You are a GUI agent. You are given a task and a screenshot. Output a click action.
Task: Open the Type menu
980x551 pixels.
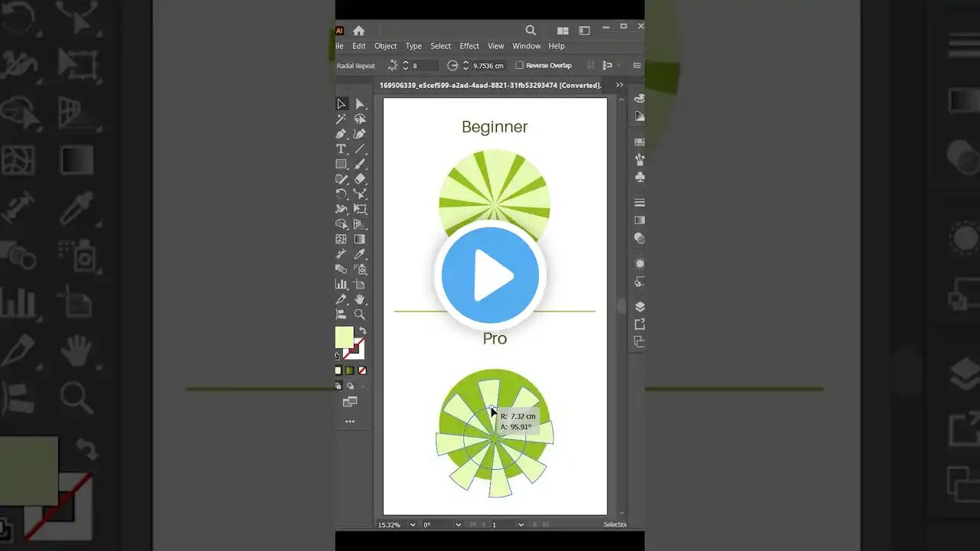[413, 46]
